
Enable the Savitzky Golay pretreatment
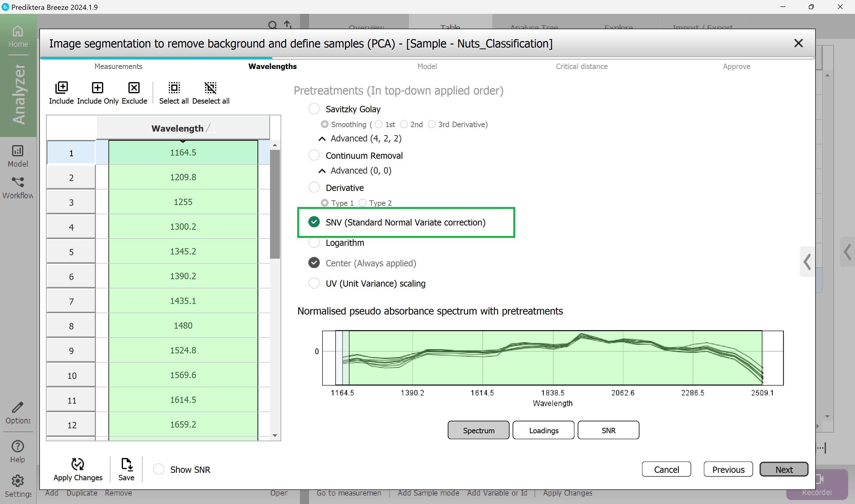314,109
